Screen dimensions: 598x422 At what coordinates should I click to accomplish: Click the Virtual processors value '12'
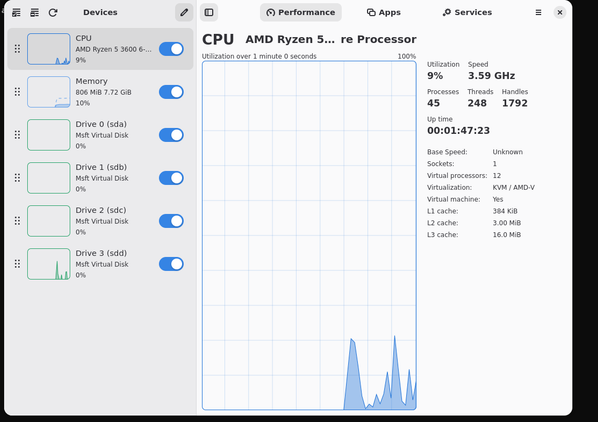point(497,175)
